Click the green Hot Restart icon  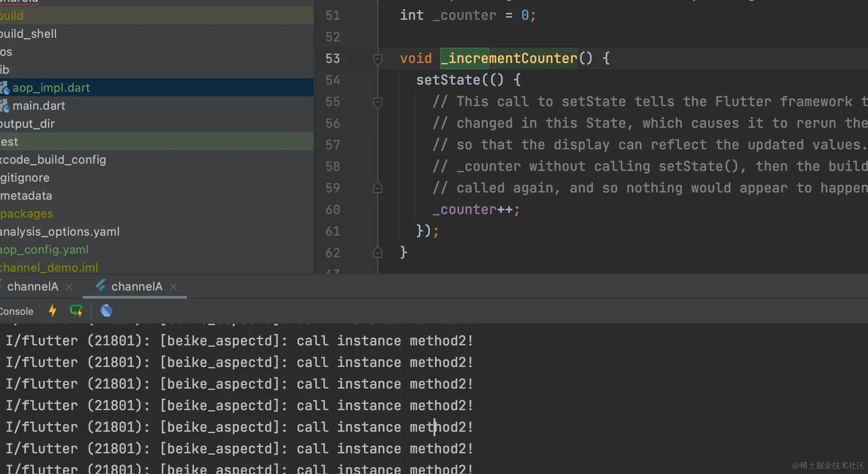pos(76,310)
